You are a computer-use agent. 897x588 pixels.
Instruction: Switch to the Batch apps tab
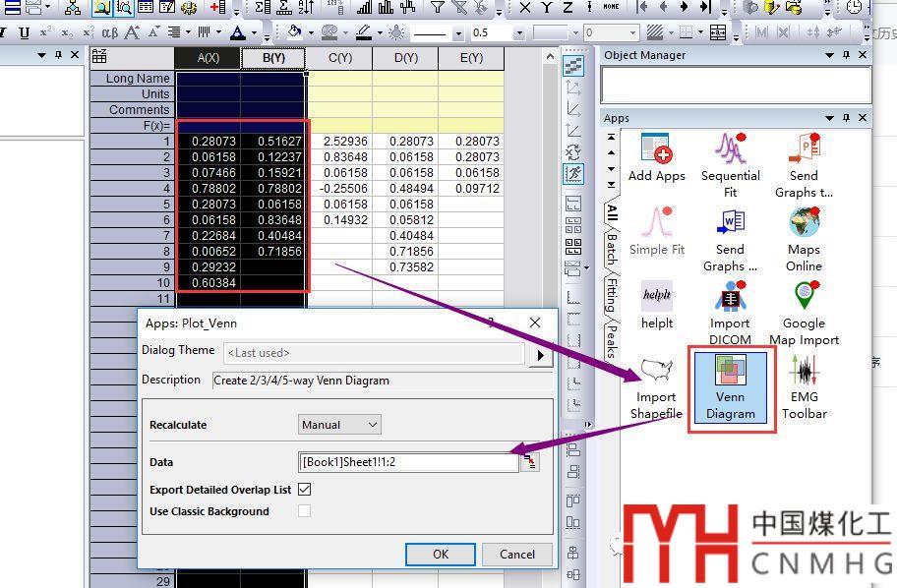[x=612, y=250]
